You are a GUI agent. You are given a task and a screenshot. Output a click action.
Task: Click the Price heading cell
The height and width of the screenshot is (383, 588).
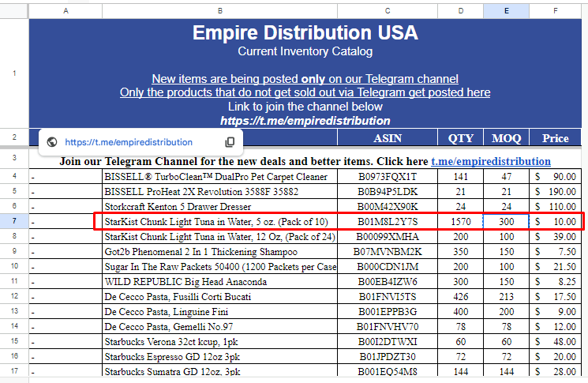556,138
